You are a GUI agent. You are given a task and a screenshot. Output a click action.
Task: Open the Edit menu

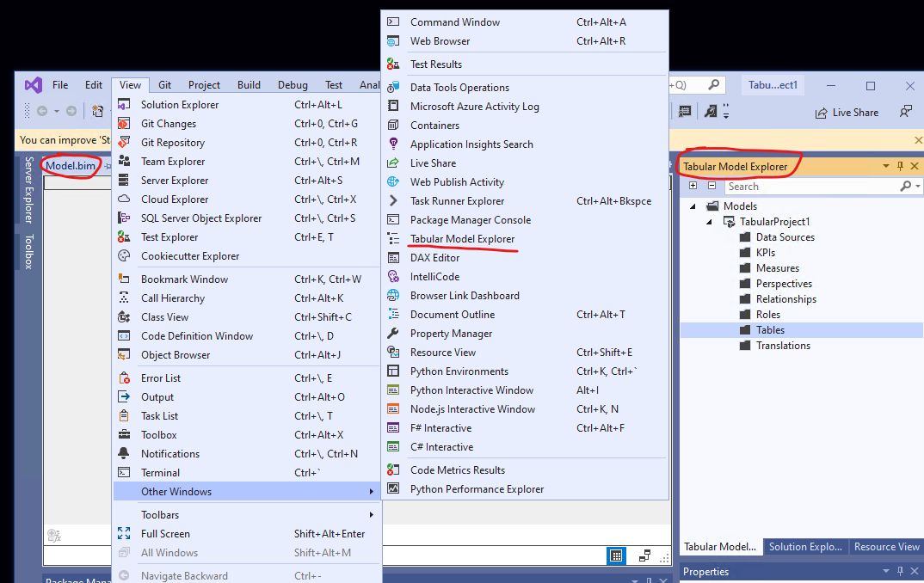click(94, 85)
